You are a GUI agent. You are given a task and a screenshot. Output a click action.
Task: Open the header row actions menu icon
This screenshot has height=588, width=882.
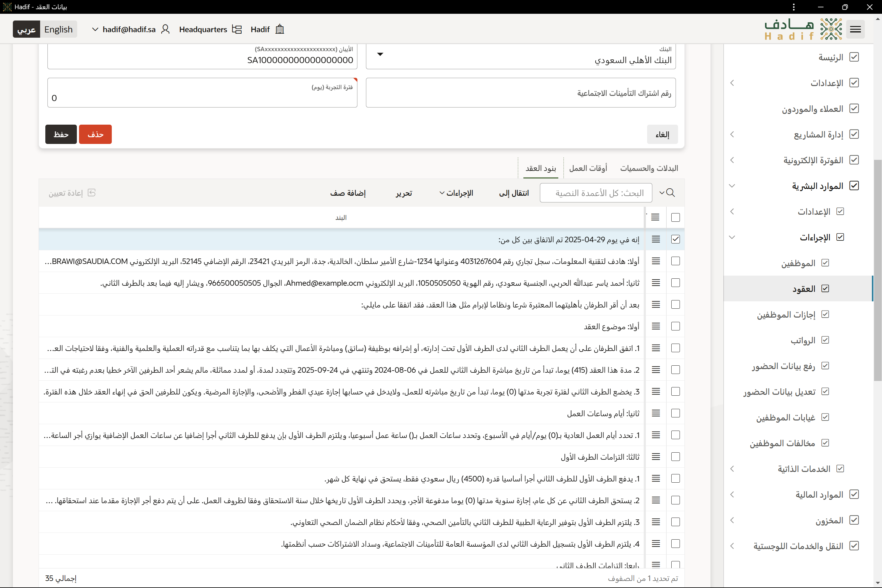[655, 217]
